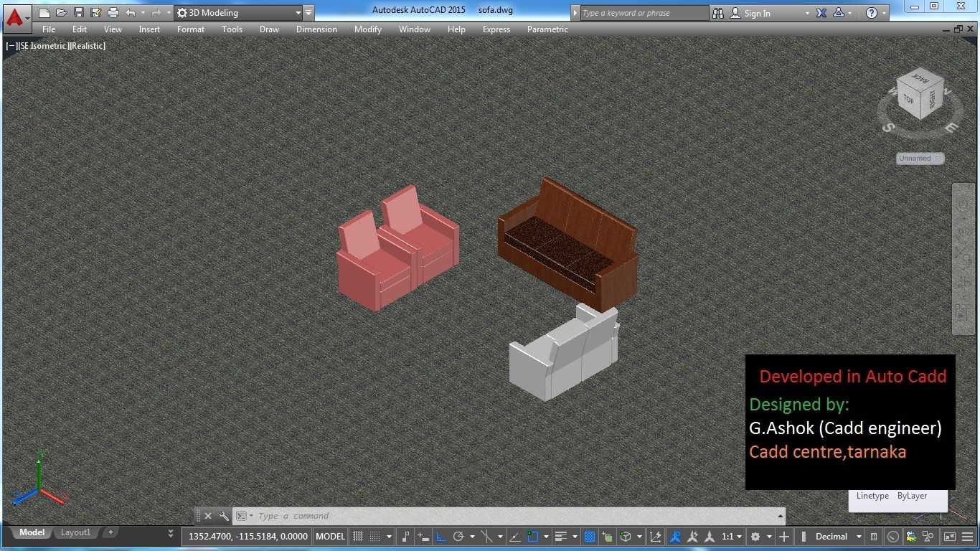The image size is (980, 551).
Task: Open the Format menu
Action: (191, 29)
